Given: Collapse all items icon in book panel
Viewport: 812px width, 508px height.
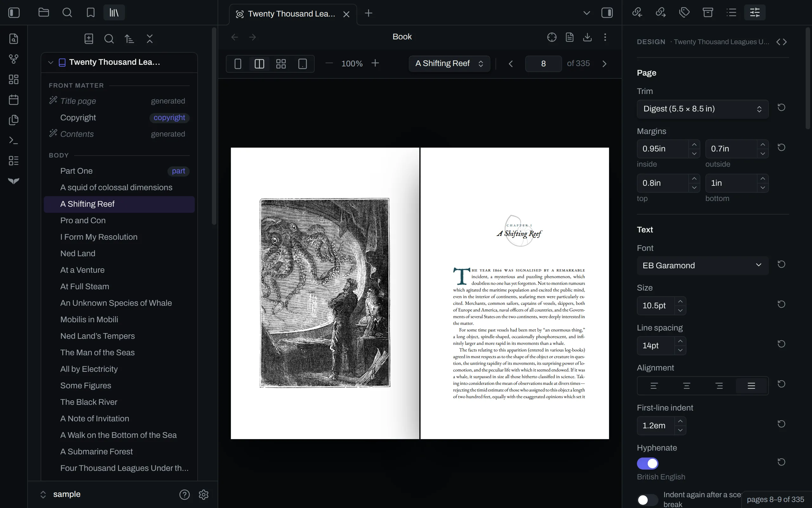Looking at the screenshot, I should pos(150,39).
